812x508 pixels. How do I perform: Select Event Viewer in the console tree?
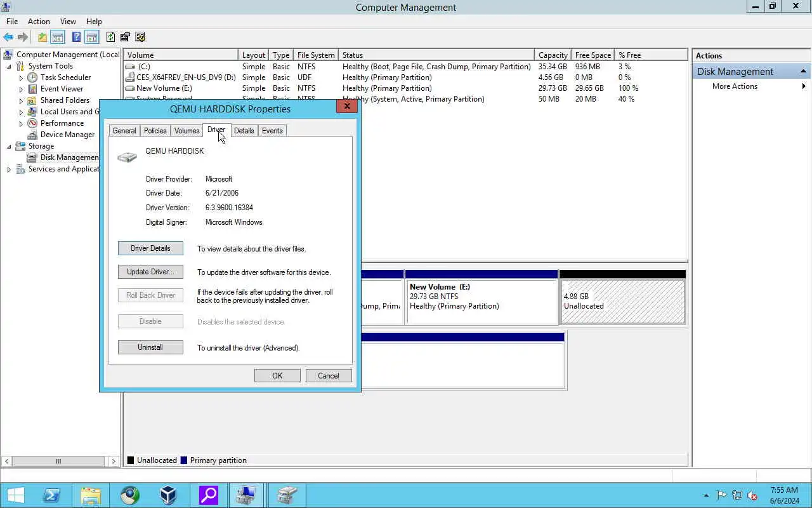pos(62,89)
